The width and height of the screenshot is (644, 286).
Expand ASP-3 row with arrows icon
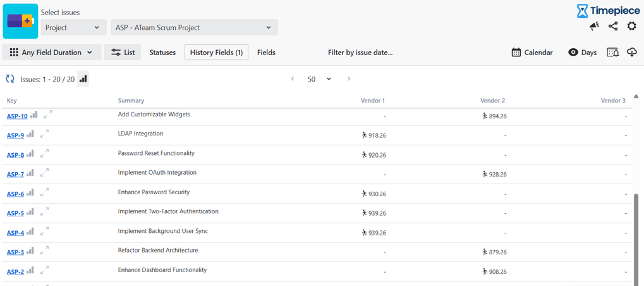[x=45, y=251]
